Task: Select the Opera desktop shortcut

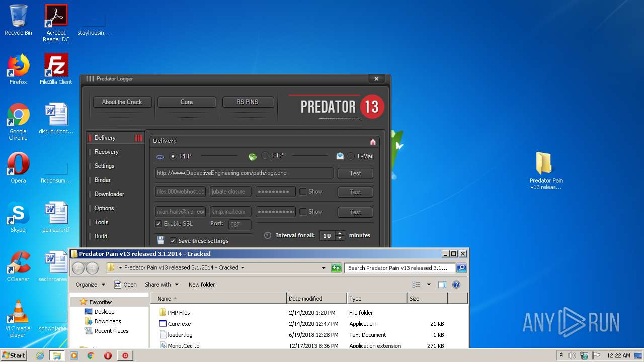Action: pos(18,168)
